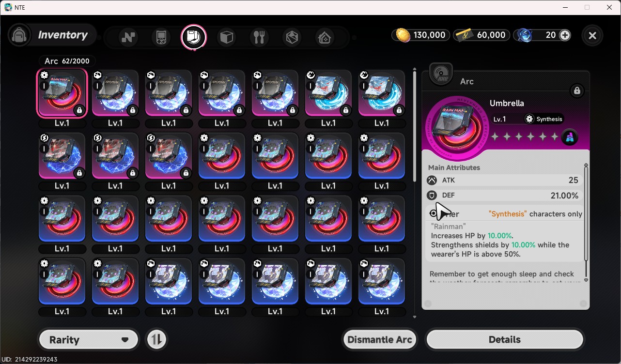Open the cube materials category icon
Screen dimensions: 621x364
click(227, 37)
